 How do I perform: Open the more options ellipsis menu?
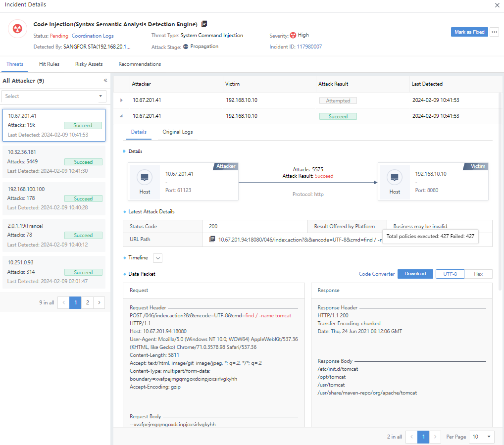pos(494,32)
